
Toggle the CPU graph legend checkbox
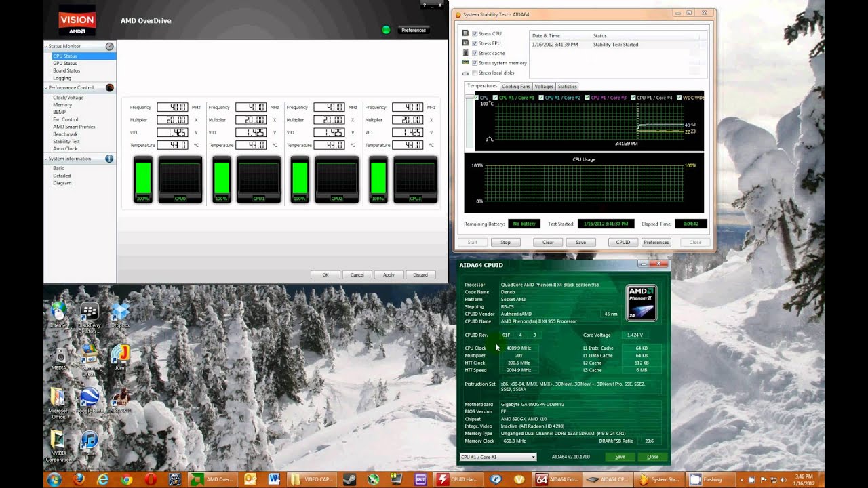[476, 98]
